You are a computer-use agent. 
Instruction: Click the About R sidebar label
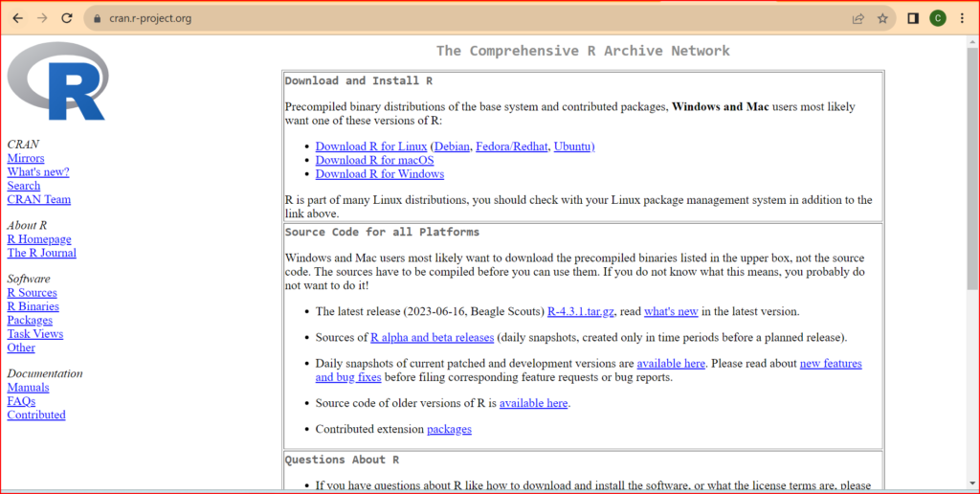tap(27, 225)
